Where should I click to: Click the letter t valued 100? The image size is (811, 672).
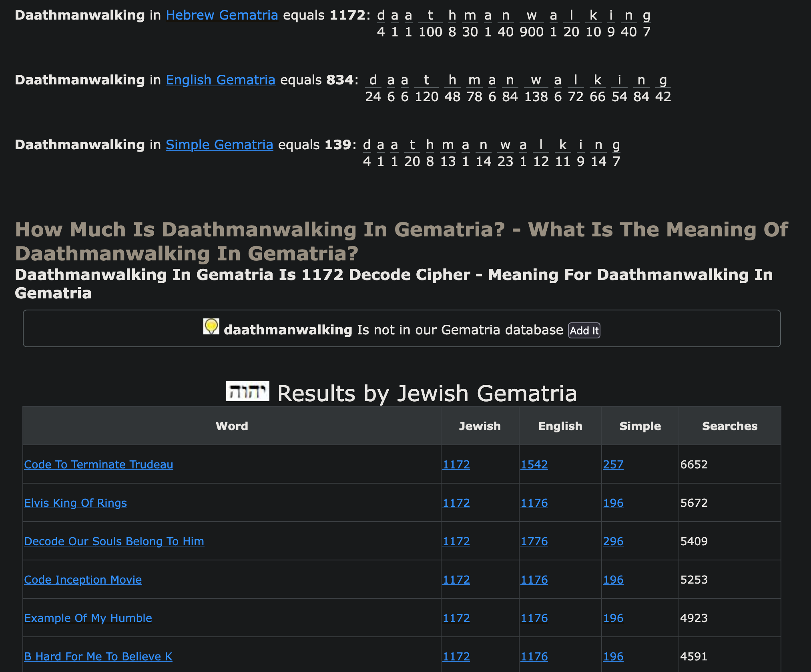430,15
